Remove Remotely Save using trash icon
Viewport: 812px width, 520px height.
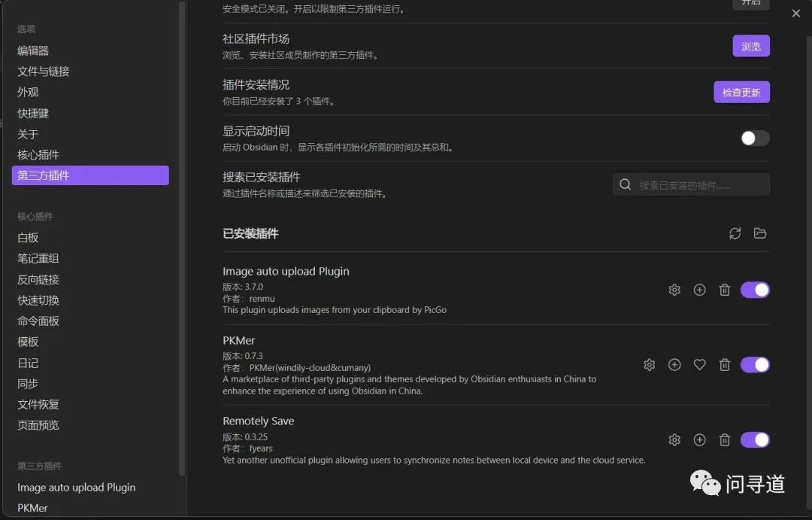(725, 439)
